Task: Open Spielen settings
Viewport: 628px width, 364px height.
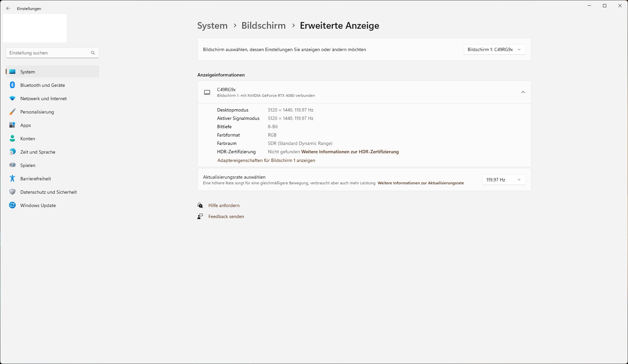Action: pyautogui.click(x=52, y=165)
